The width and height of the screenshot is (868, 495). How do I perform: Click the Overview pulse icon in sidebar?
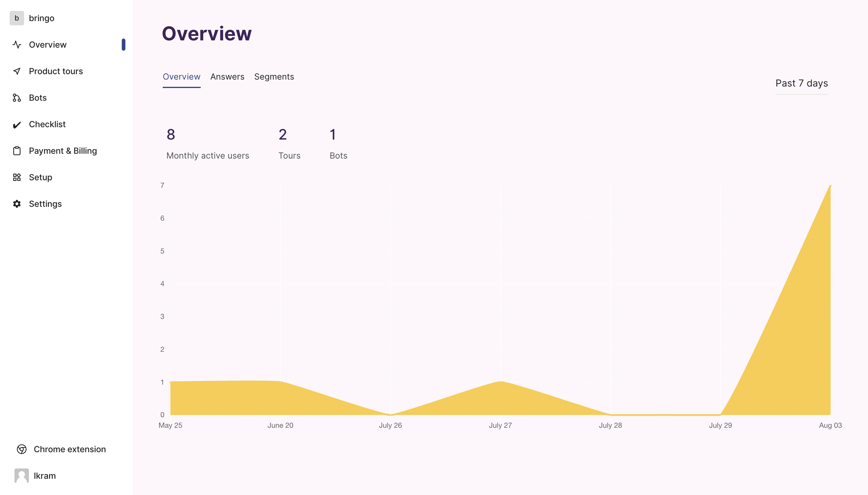tap(17, 45)
